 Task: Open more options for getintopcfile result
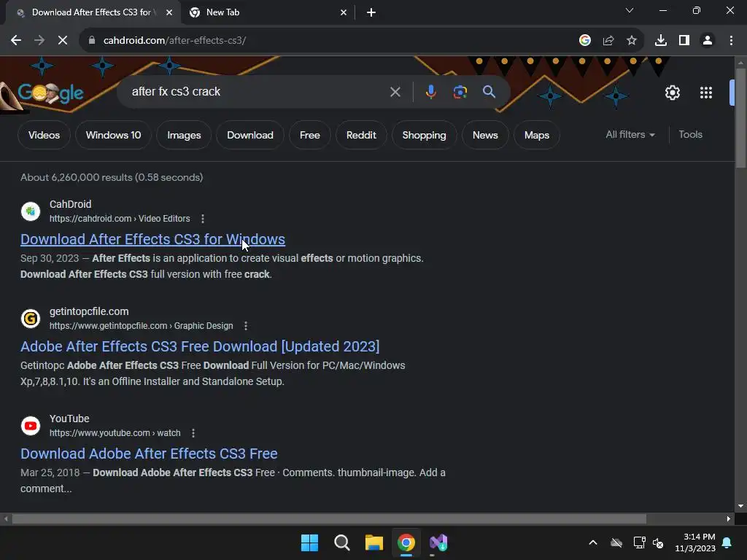point(246,326)
